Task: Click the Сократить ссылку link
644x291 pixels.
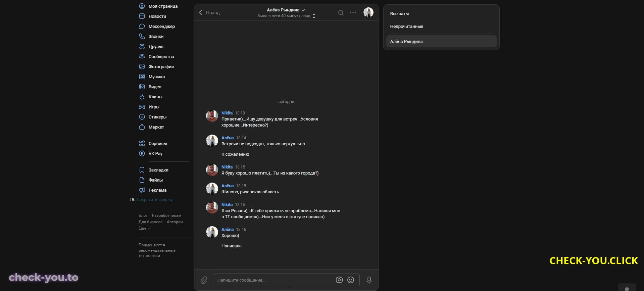Action: pos(154,199)
